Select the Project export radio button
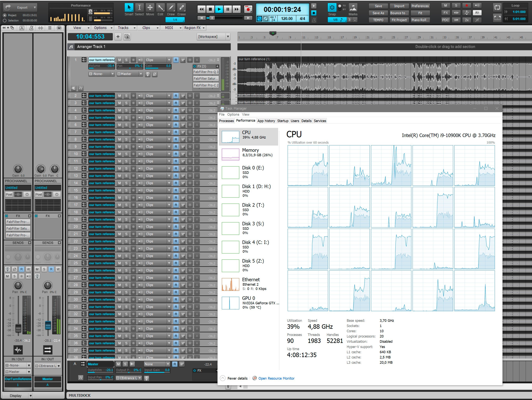Viewport: 532px width, 400px height. coord(5,15)
